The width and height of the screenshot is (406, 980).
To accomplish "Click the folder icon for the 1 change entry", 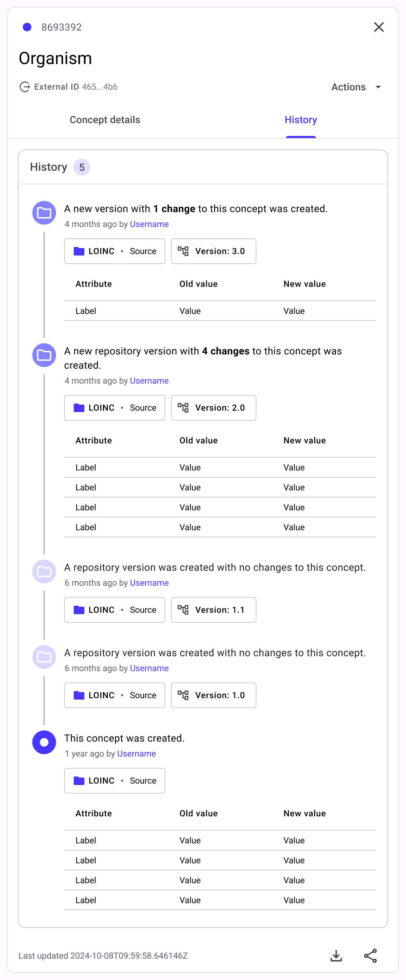I will point(44,213).
